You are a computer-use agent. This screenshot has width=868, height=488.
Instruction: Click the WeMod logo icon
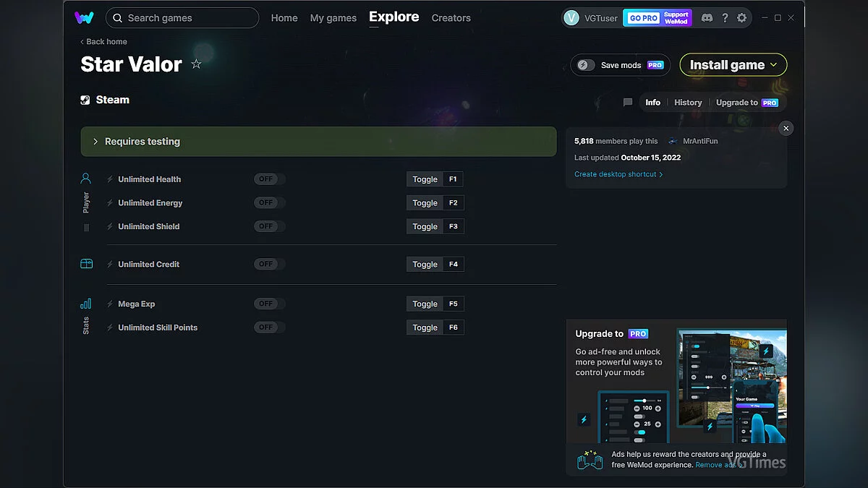pyautogui.click(x=84, y=17)
